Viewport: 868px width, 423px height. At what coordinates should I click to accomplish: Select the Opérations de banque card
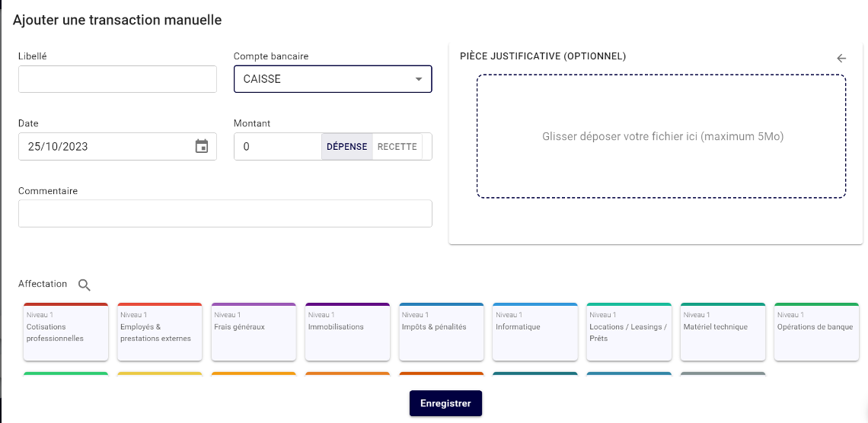816,332
